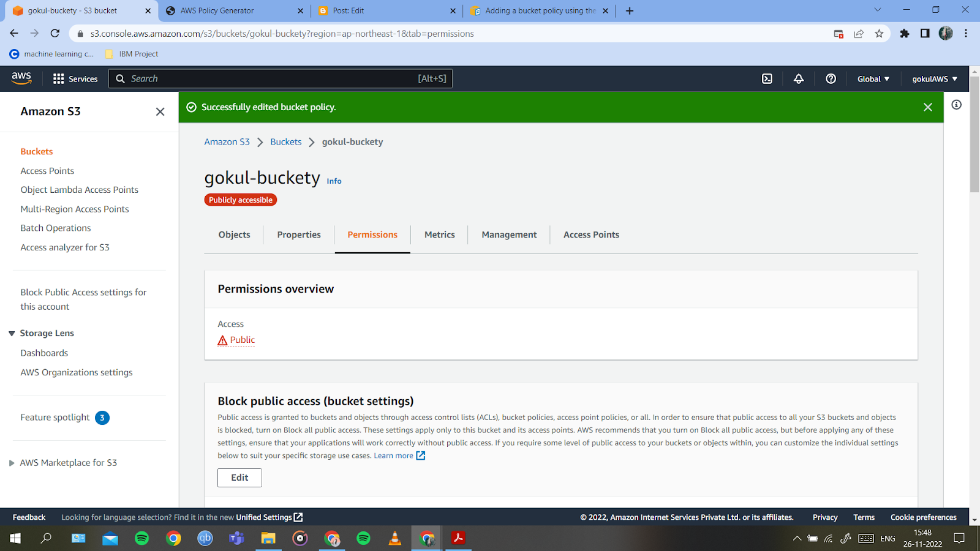
Task: Open the AWS help question mark menu
Action: coord(831,78)
